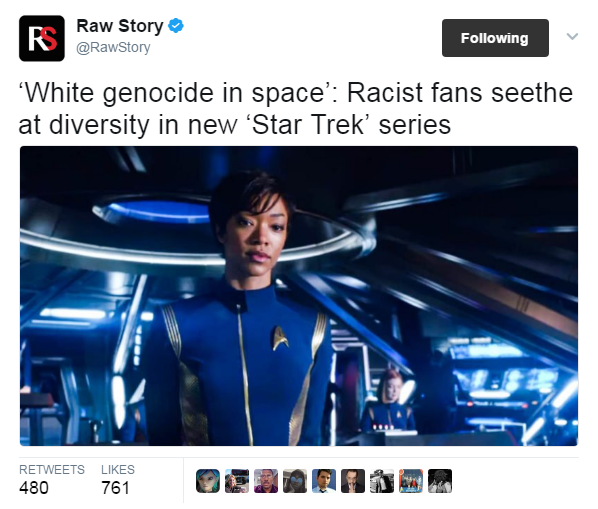This screenshot has width=598, height=509.
Task: Open the Raw Story display name link
Action: (120, 26)
